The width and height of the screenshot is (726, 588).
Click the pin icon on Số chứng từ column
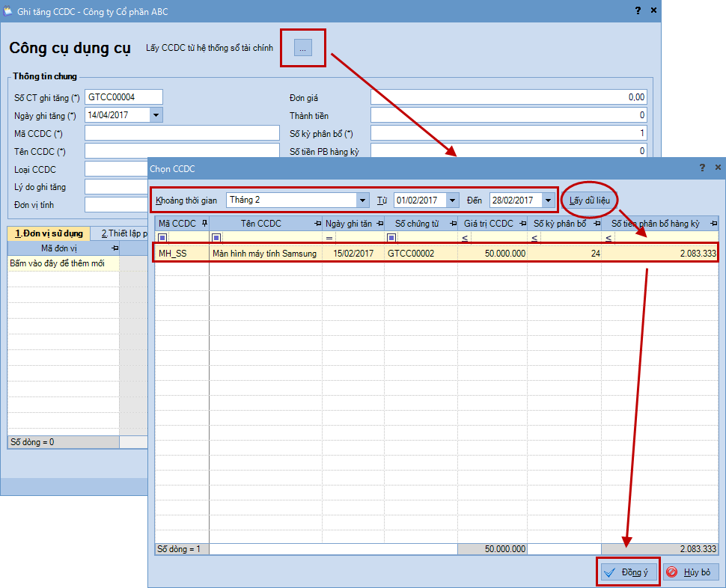click(453, 223)
